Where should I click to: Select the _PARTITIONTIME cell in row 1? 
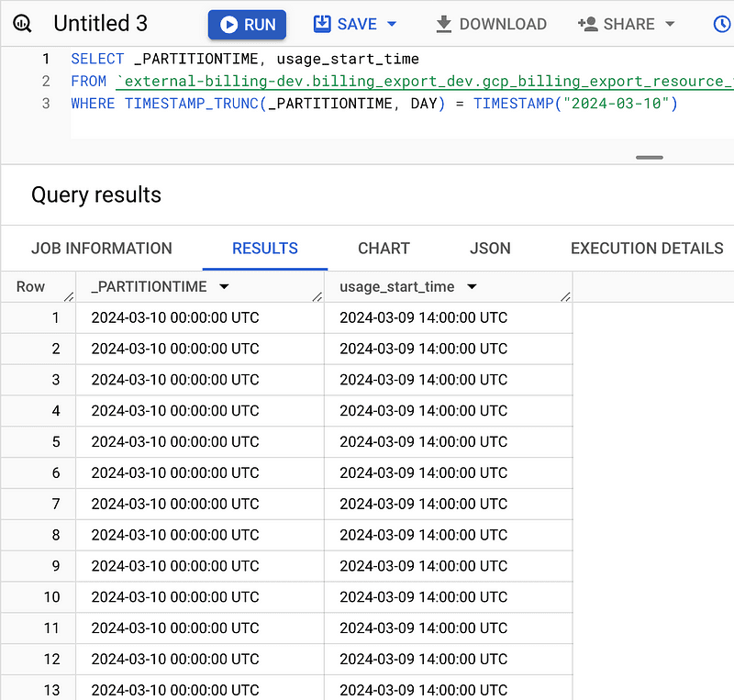[x=200, y=318]
